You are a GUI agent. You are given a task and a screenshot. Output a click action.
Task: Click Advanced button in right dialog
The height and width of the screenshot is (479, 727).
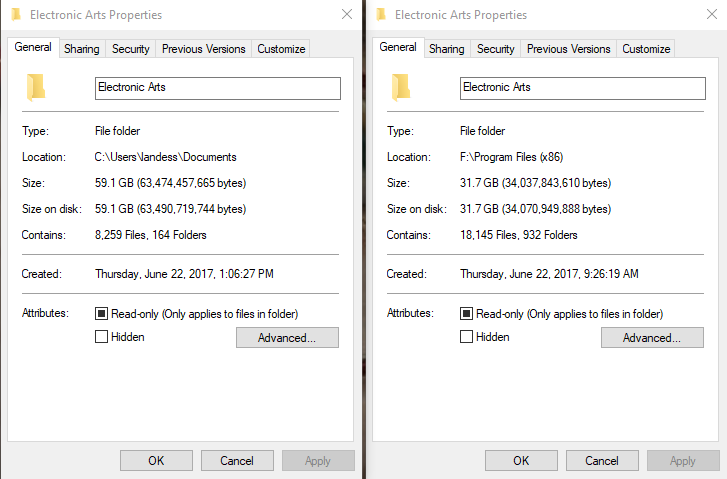pyautogui.click(x=652, y=338)
